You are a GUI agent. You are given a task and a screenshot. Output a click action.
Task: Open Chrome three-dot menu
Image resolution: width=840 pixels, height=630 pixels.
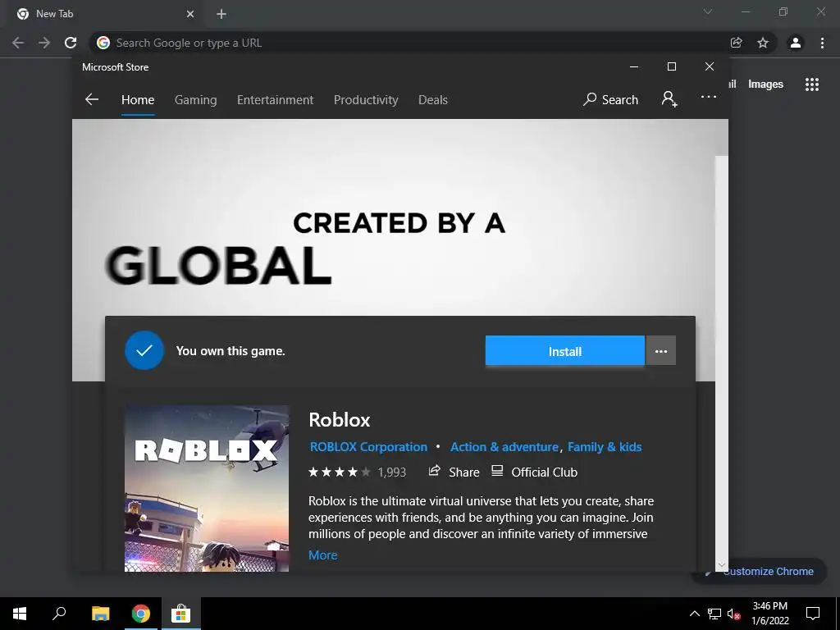tap(822, 43)
